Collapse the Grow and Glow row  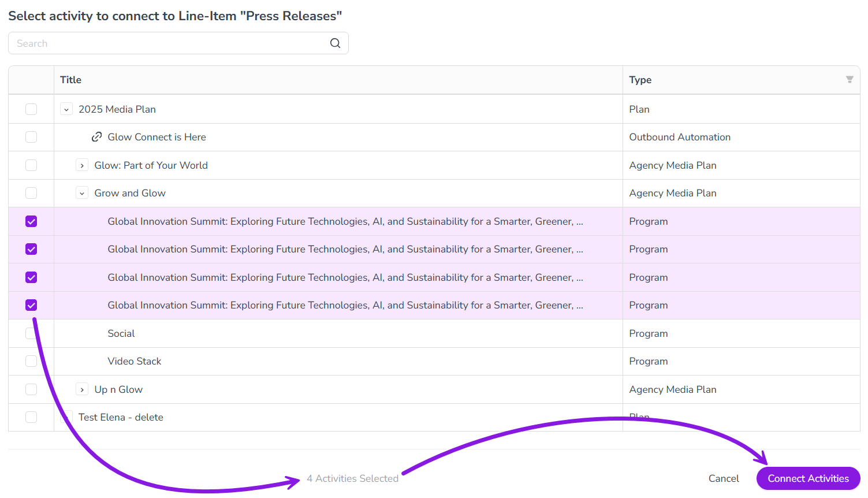coord(82,193)
